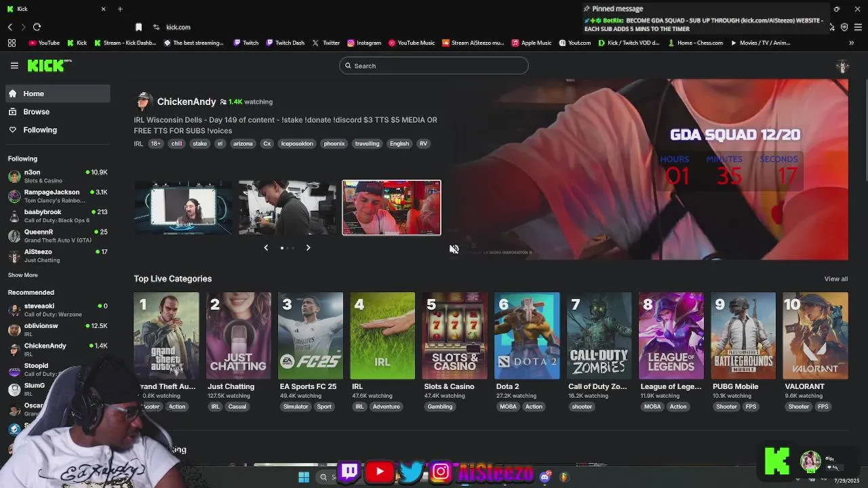Open the EA Sports FC 25 category
Image resolution: width=868 pixels, height=488 pixels.
click(x=311, y=335)
